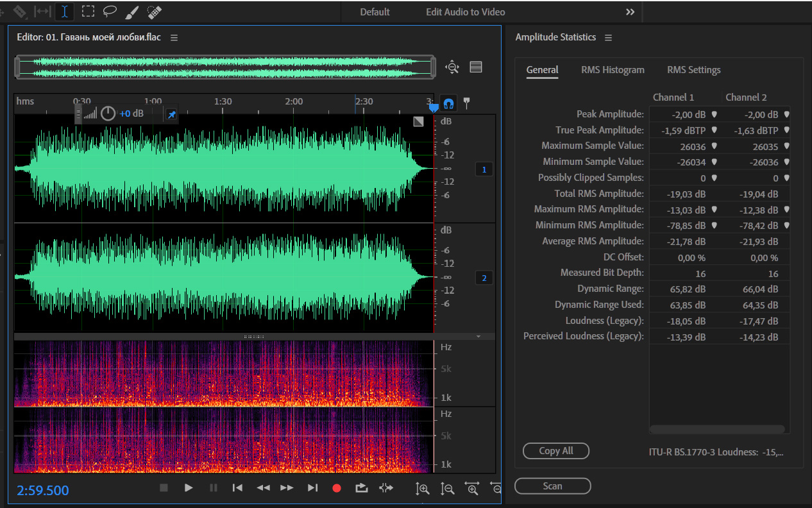Click the HUD volume knob

(108, 114)
